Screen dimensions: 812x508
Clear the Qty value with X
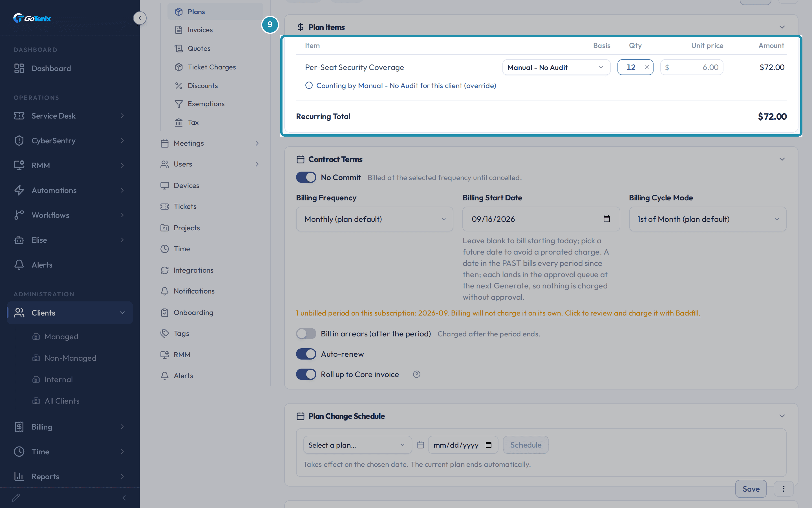pyautogui.click(x=646, y=67)
